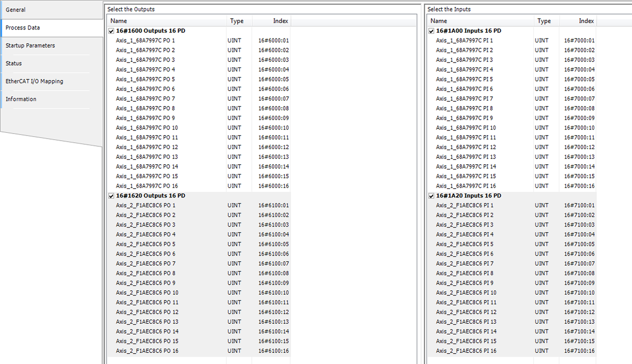The height and width of the screenshot is (364, 632).
Task: Select Axis_2_F1AEC8C6 PI 12 input entry
Action: point(466,312)
